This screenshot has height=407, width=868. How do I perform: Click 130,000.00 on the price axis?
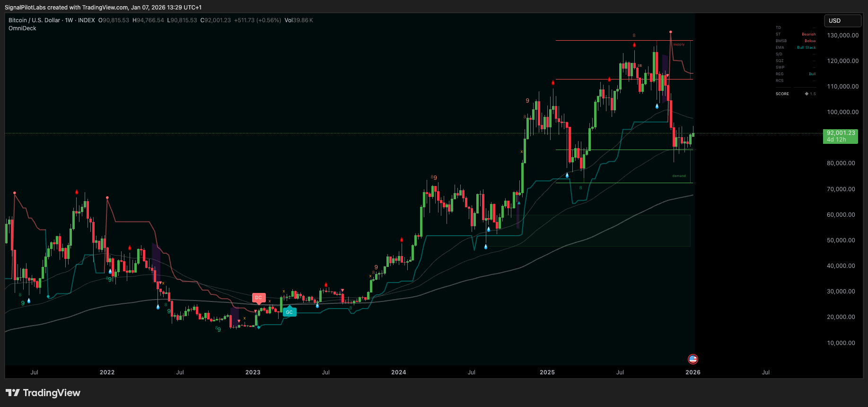coord(842,35)
